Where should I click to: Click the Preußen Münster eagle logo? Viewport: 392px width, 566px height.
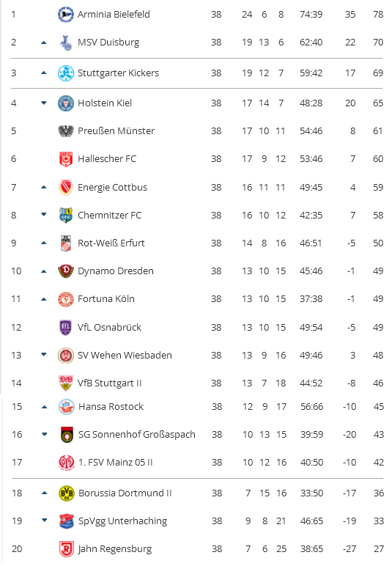66,131
